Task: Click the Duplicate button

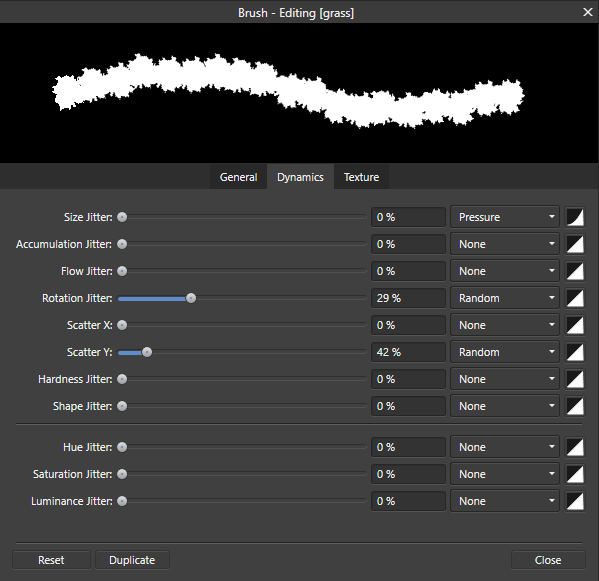Action: [132, 560]
